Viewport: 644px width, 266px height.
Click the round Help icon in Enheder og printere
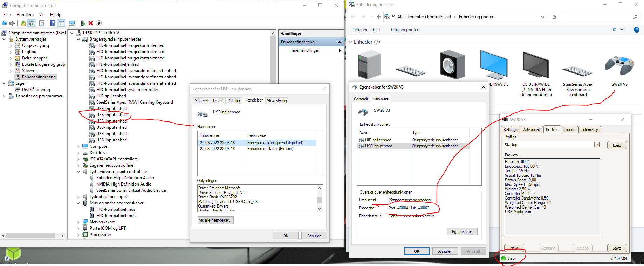pyautogui.click(x=637, y=30)
